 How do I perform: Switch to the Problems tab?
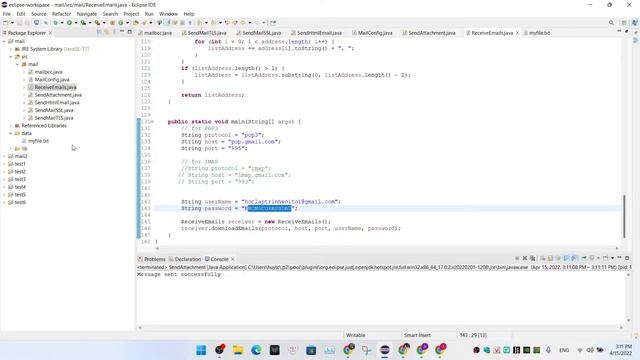(x=152, y=259)
